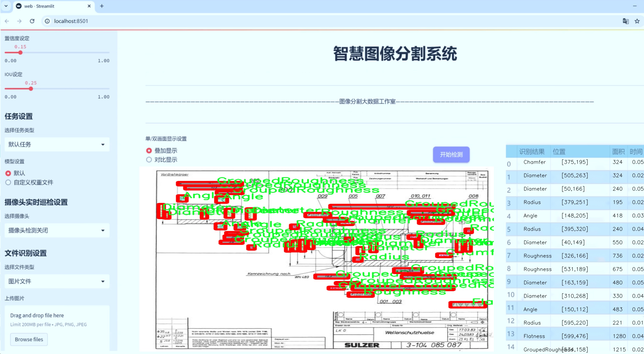Screen dimensions: 644x354
Task: Select 叠加显示 display mode
Action: pos(149,151)
